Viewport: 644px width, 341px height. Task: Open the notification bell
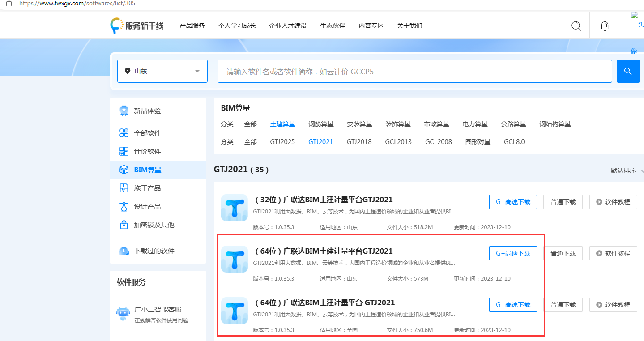pyautogui.click(x=605, y=26)
